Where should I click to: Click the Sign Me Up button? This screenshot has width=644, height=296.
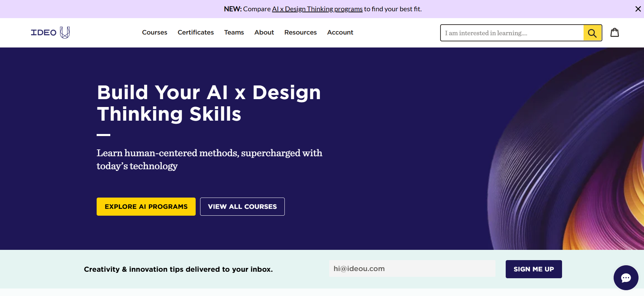pos(533,269)
